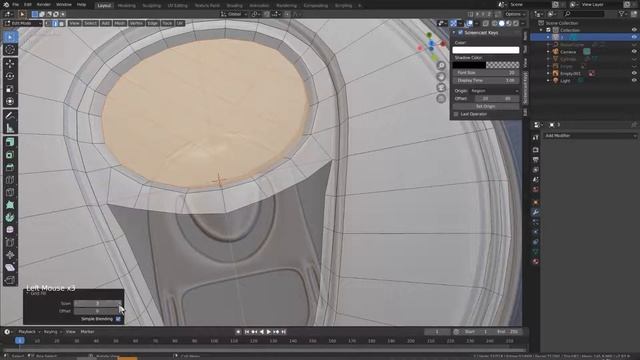The width and height of the screenshot is (640, 360).
Task: Open the Options dropdown
Action: 516,14
